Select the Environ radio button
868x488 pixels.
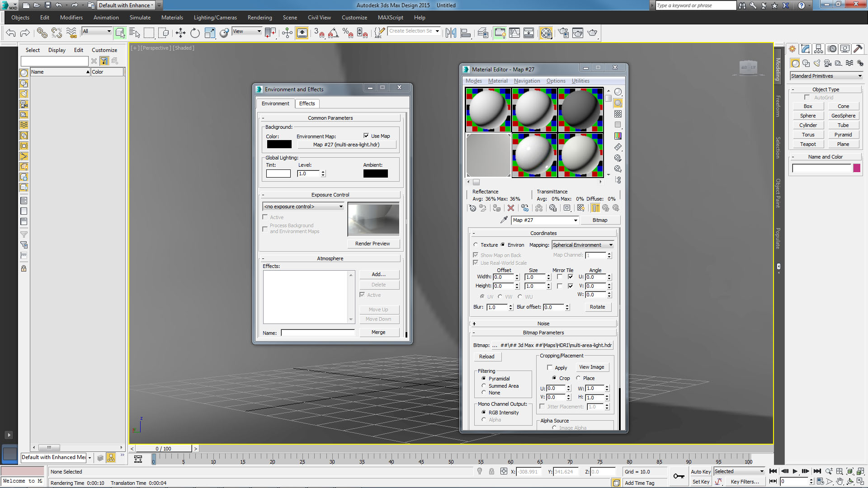503,245
